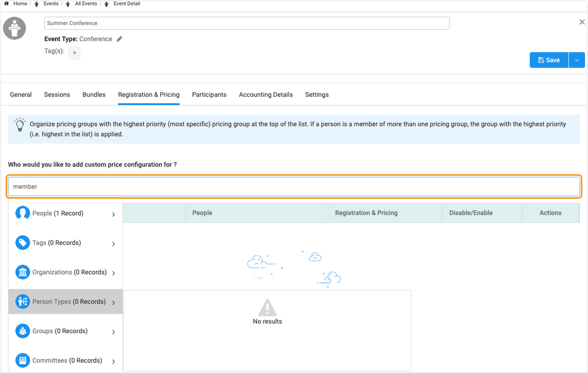The height and width of the screenshot is (373, 588).
Task: Go to the Settings tab
Action: coord(317,95)
